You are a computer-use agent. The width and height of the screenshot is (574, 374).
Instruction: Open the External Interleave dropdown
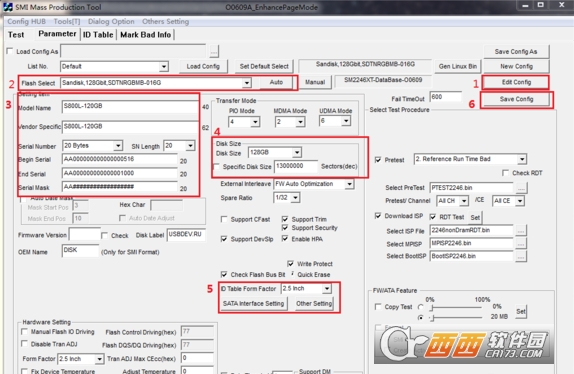coord(350,184)
